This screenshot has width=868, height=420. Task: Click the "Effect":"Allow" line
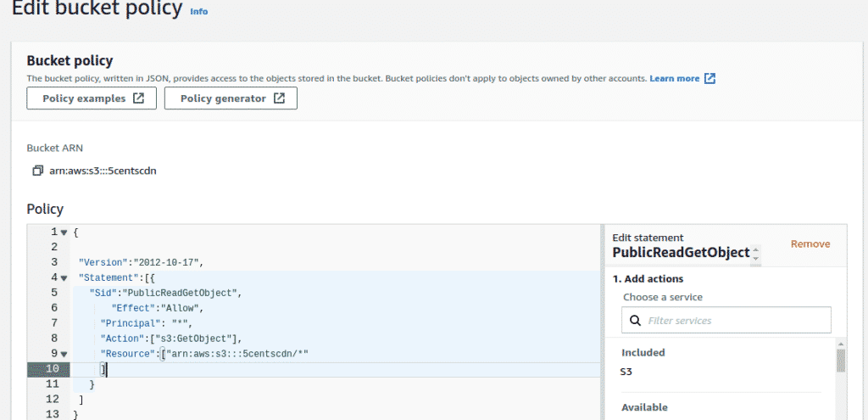pos(159,307)
